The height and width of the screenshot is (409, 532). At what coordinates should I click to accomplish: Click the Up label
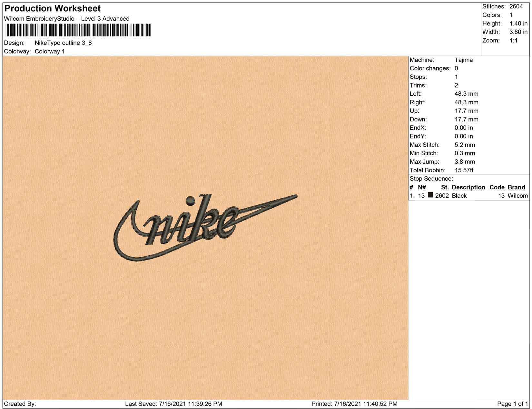coord(414,111)
